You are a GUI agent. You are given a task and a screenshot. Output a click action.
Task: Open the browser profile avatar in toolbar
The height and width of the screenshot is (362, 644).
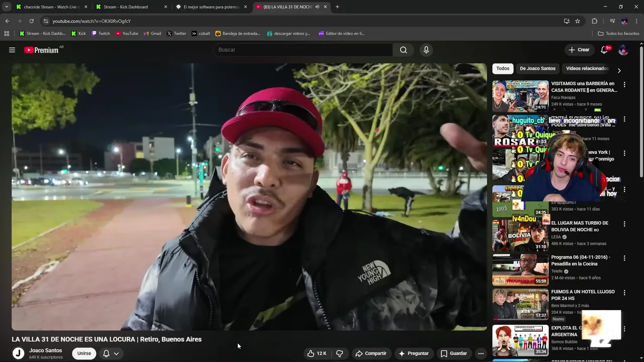[x=624, y=21]
